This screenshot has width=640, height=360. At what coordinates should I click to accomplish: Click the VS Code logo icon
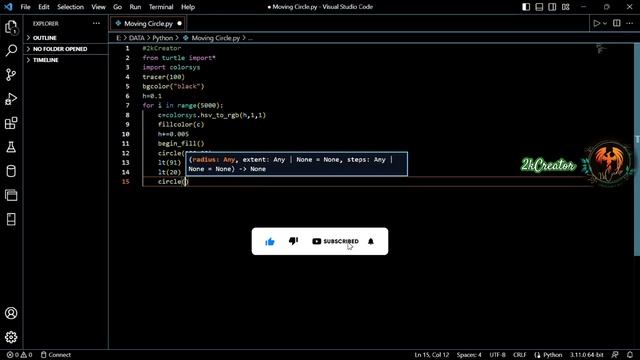pos(9,7)
